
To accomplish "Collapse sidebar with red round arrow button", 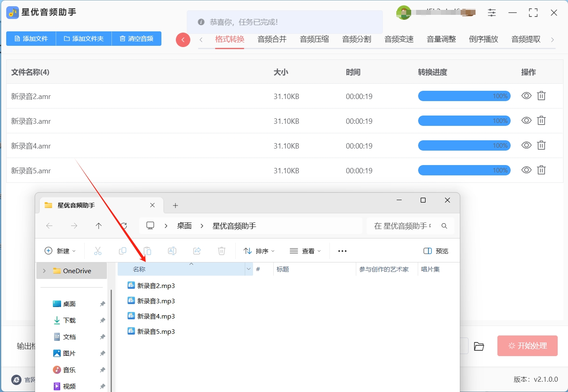I will (x=183, y=40).
